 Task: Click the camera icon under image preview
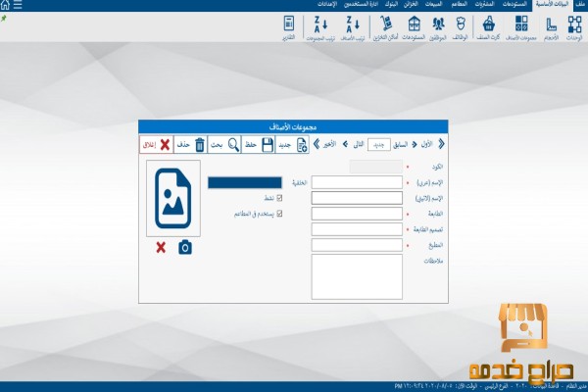(184, 248)
